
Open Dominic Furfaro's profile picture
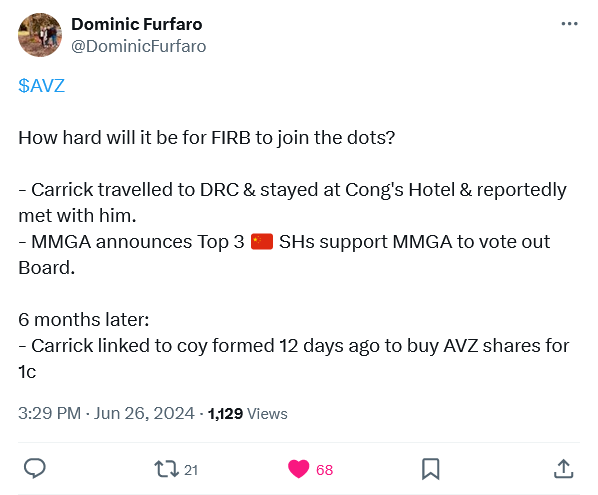click(x=40, y=35)
